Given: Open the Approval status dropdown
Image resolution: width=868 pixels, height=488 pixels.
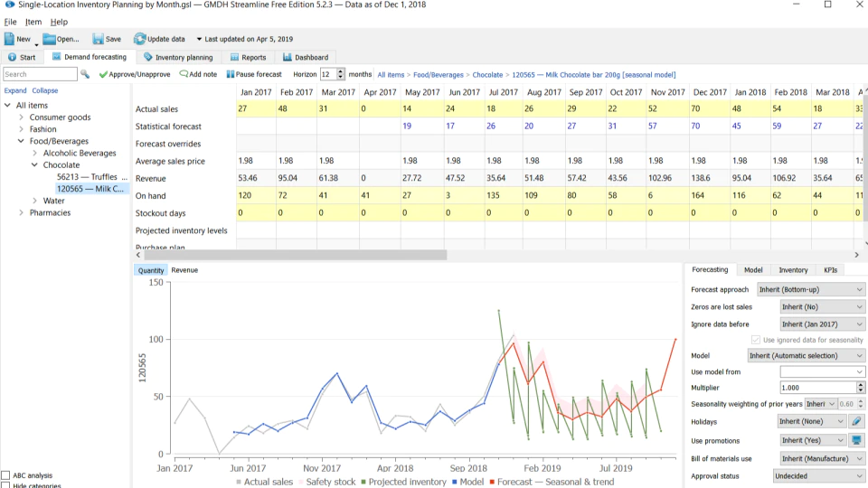Looking at the screenshot, I should point(819,476).
